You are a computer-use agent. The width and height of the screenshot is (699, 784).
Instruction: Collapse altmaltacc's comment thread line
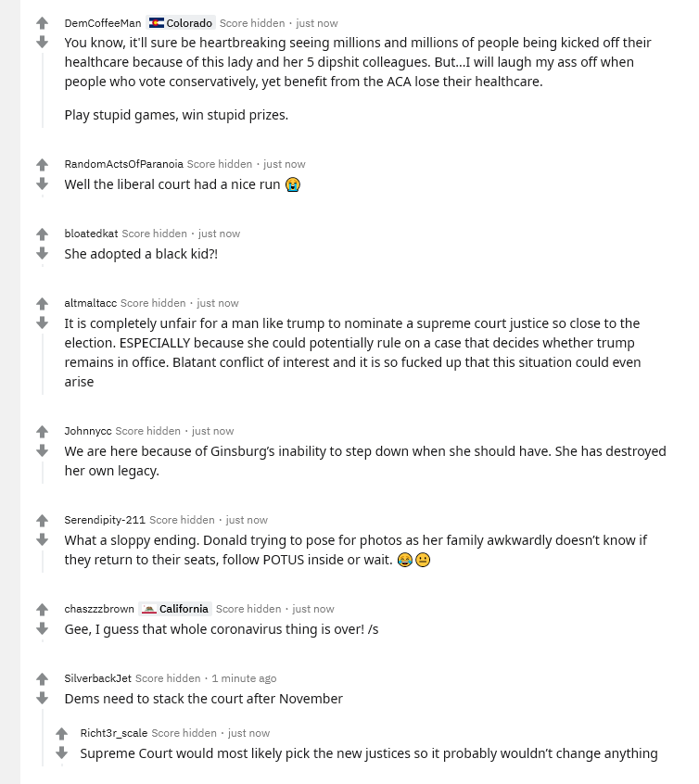click(x=43, y=364)
